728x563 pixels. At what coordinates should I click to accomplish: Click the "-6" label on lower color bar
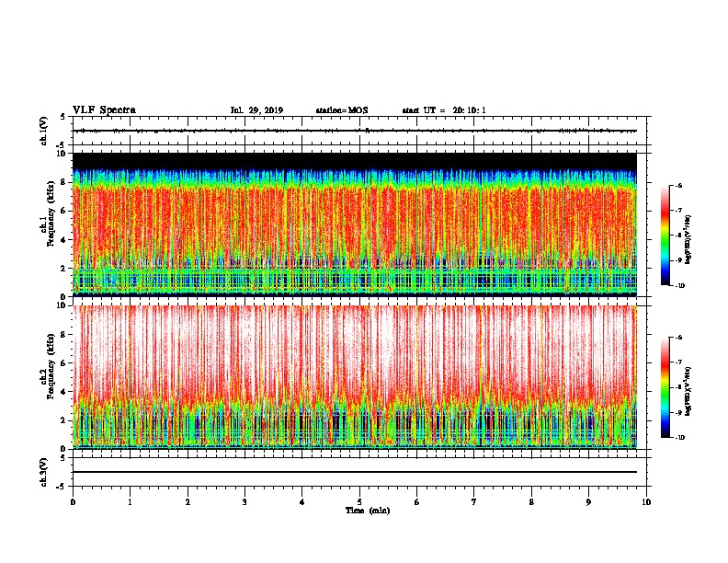pyautogui.click(x=678, y=338)
